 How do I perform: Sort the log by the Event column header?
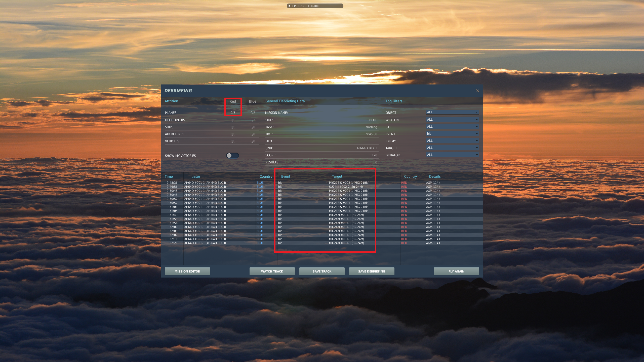tap(286, 176)
